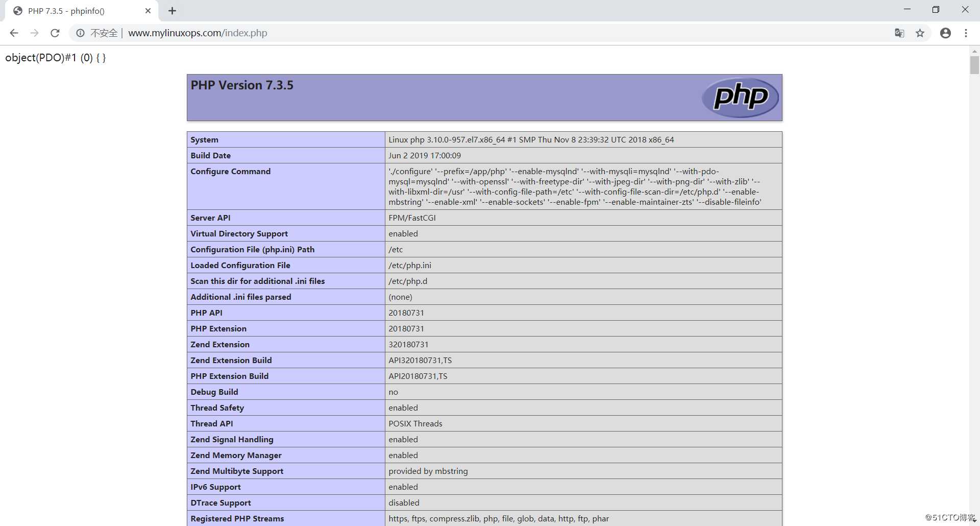
Task: Click the 'Loaded Configuration File' label
Action: point(240,266)
